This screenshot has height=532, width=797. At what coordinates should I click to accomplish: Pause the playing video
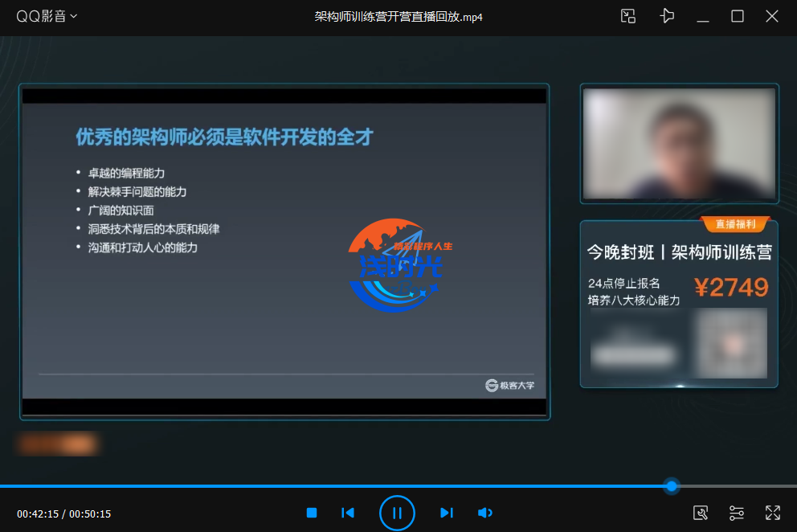click(x=397, y=513)
